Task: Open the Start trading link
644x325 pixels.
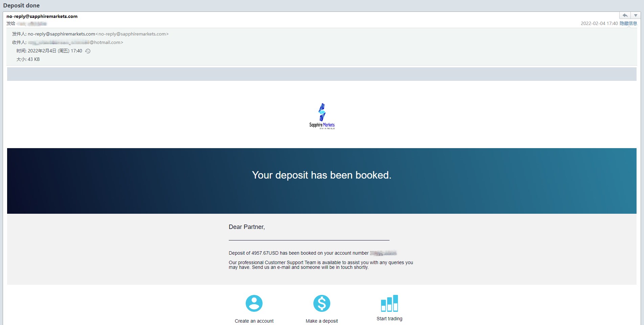Action: click(x=390, y=319)
